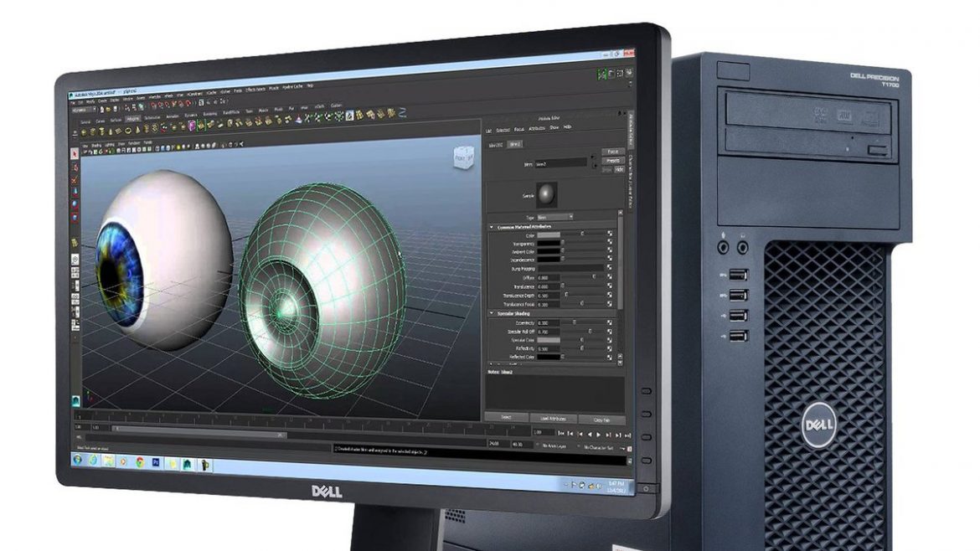This screenshot has width=980, height=551.
Task: Click the Focus button in Attribute Editor
Action: 612,152
